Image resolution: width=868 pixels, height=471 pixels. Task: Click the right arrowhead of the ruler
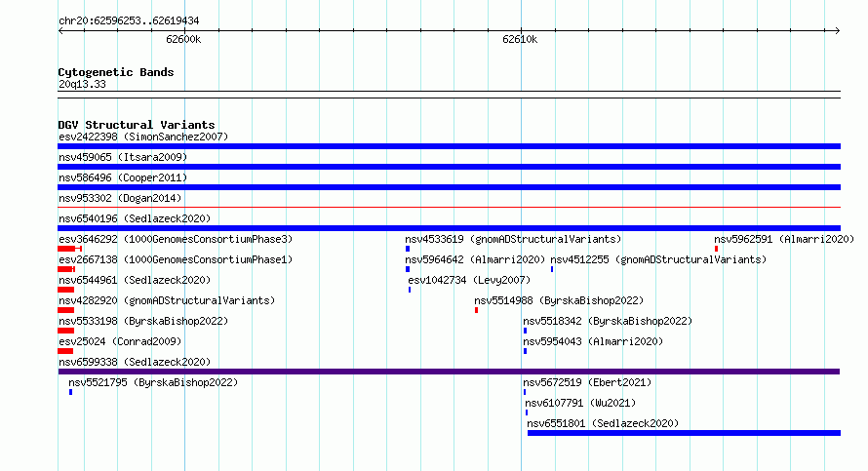point(838,31)
